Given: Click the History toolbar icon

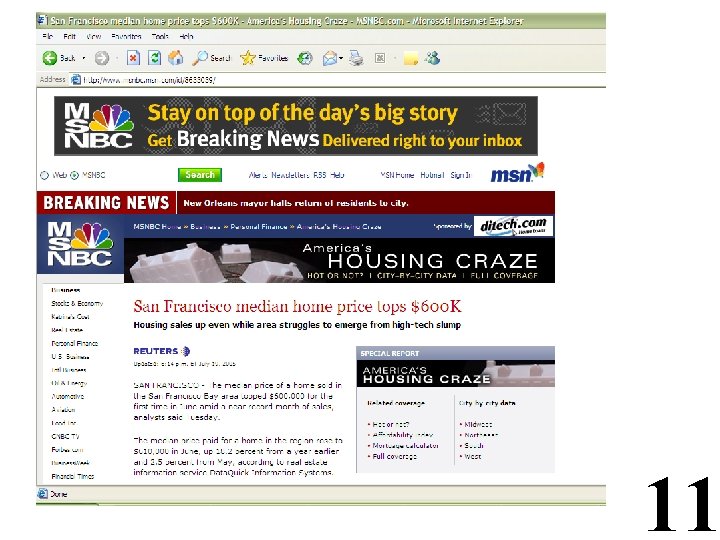Looking at the screenshot, I should pos(305,58).
